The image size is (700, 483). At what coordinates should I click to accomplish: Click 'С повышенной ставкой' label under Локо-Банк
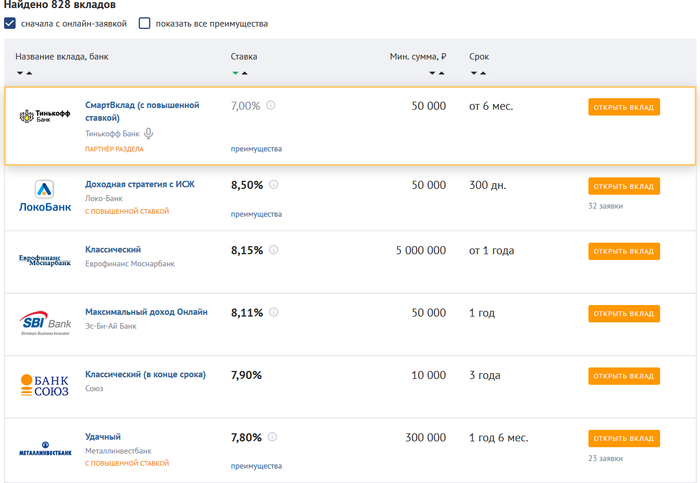tap(127, 211)
